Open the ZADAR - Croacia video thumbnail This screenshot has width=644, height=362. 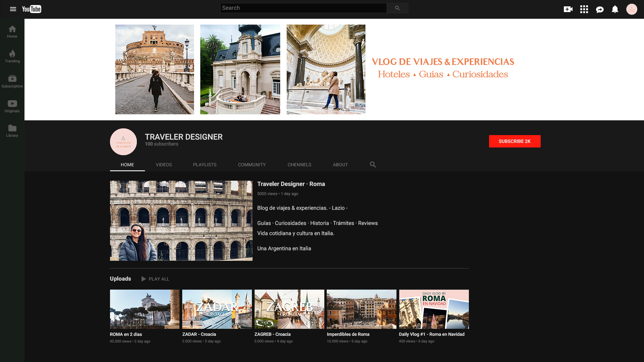[x=217, y=309]
